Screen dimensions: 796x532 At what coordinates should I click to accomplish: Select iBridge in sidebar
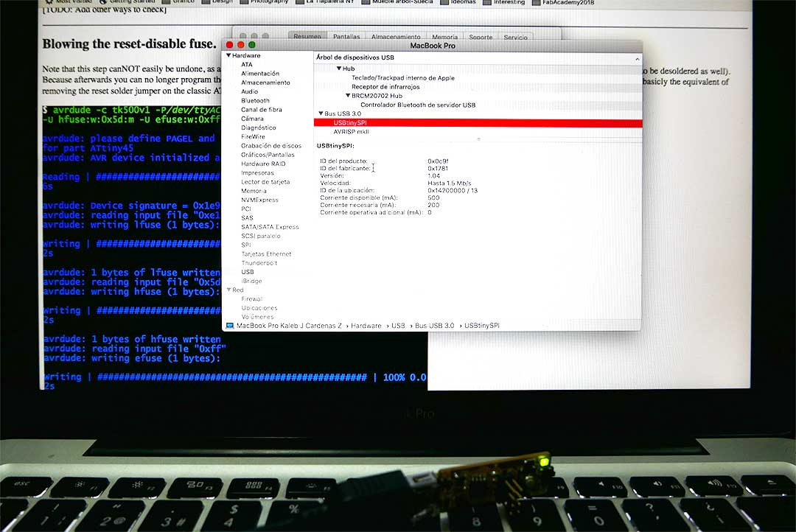pos(251,281)
